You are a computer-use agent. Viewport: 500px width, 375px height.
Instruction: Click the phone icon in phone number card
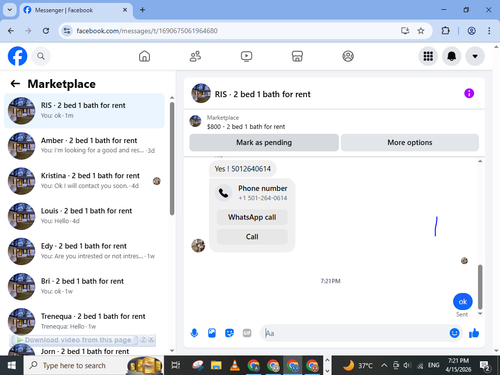(x=223, y=193)
